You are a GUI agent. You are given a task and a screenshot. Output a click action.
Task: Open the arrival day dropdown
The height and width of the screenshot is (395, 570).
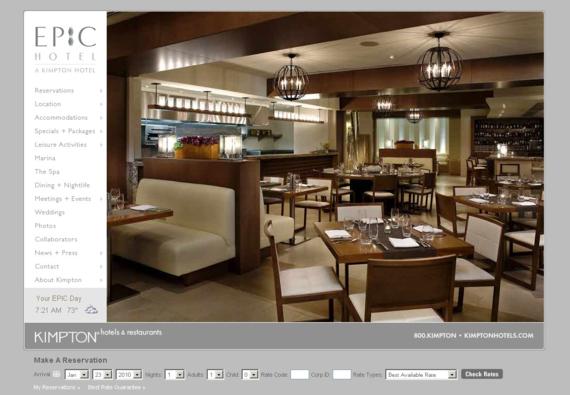(x=103, y=374)
